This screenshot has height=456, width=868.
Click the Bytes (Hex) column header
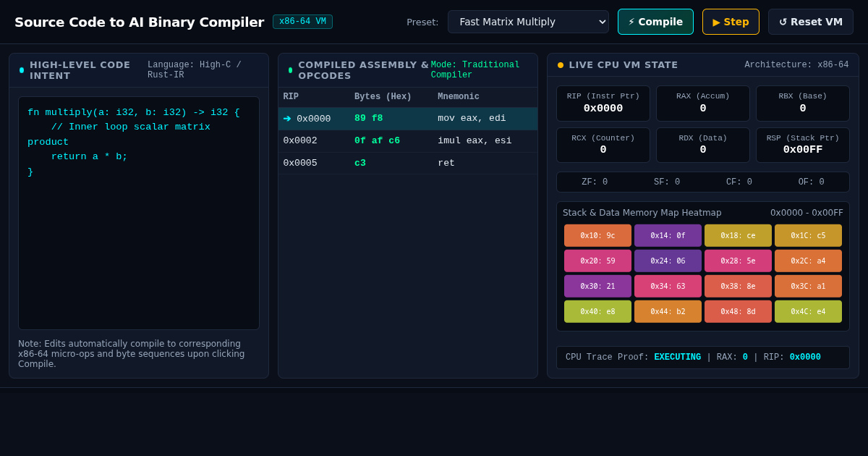tap(383, 97)
